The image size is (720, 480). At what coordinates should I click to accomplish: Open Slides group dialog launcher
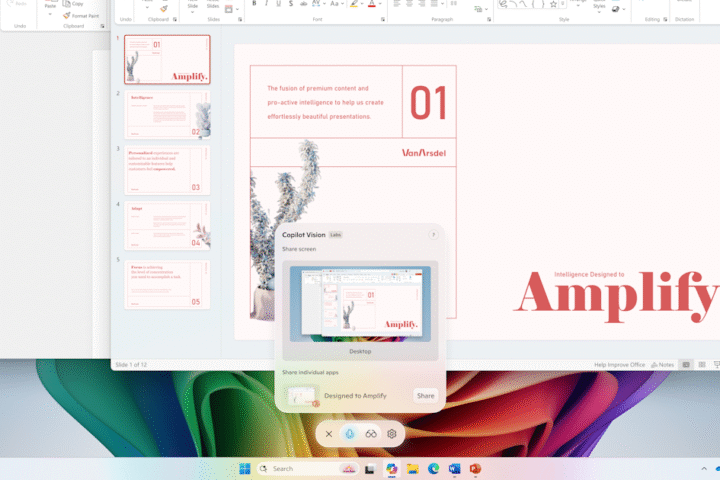[x=240, y=19]
